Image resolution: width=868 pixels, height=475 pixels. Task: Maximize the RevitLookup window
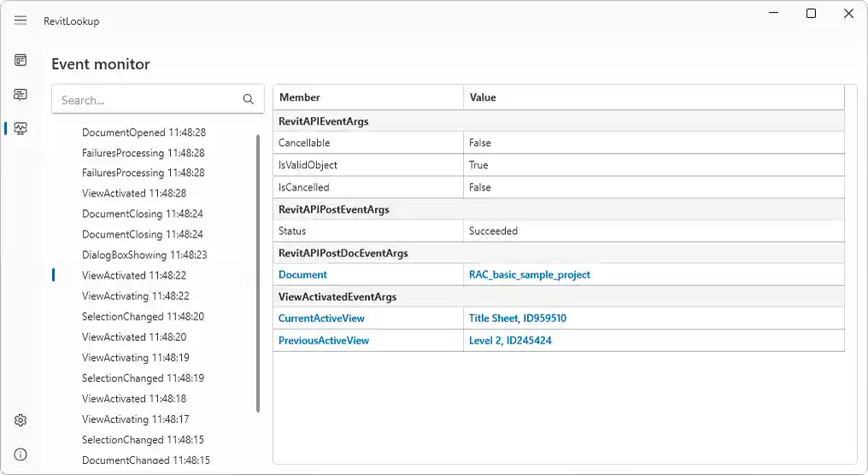click(x=811, y=14)
